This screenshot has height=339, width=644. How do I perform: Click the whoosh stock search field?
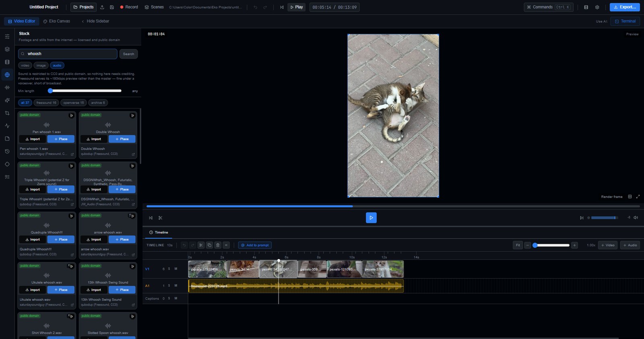point(68,54)
